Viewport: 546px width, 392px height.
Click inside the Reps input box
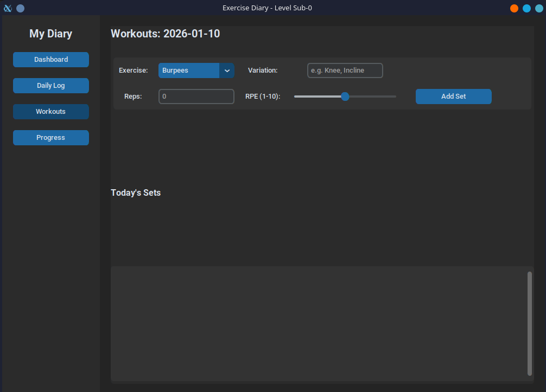pyautogui.click(x=195, y=96)
